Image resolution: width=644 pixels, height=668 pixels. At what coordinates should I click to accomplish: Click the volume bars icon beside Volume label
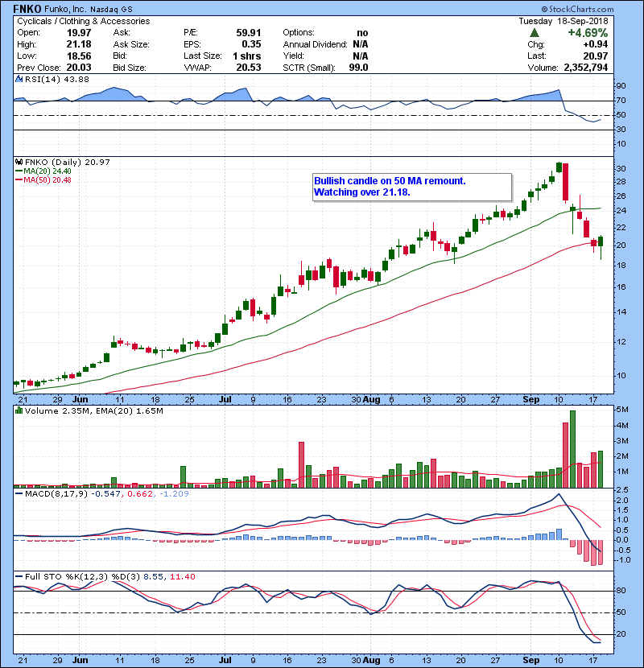click(19, 410)
